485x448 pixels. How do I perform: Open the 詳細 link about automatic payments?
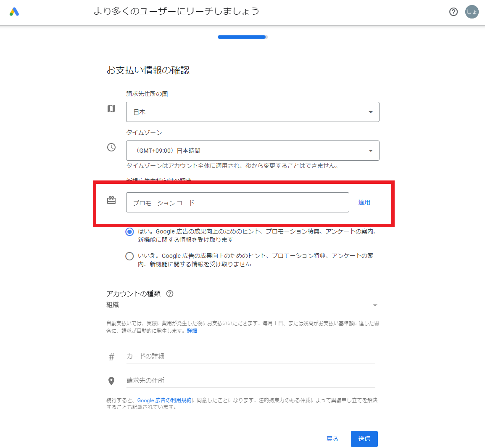pyautogui.click(x=192, y=331)
